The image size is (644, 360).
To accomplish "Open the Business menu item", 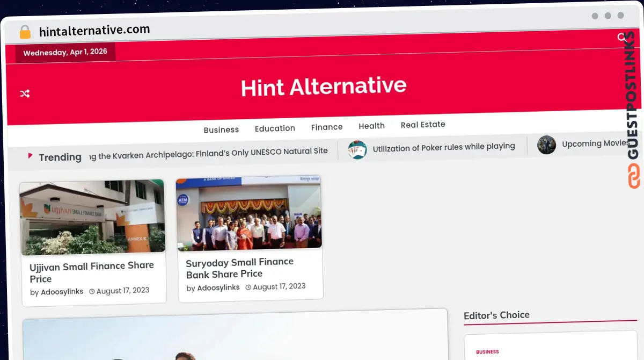I will 221,129.
